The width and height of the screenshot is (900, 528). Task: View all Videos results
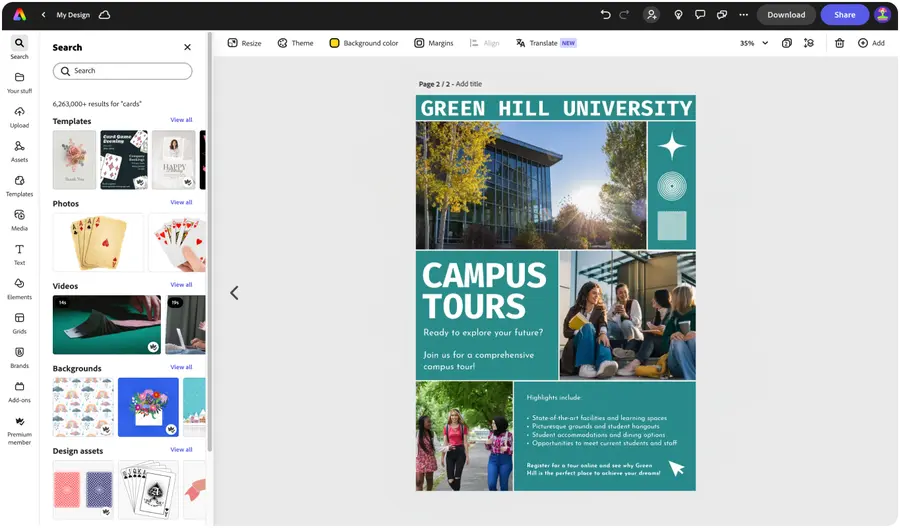click(x=181, y=285)
